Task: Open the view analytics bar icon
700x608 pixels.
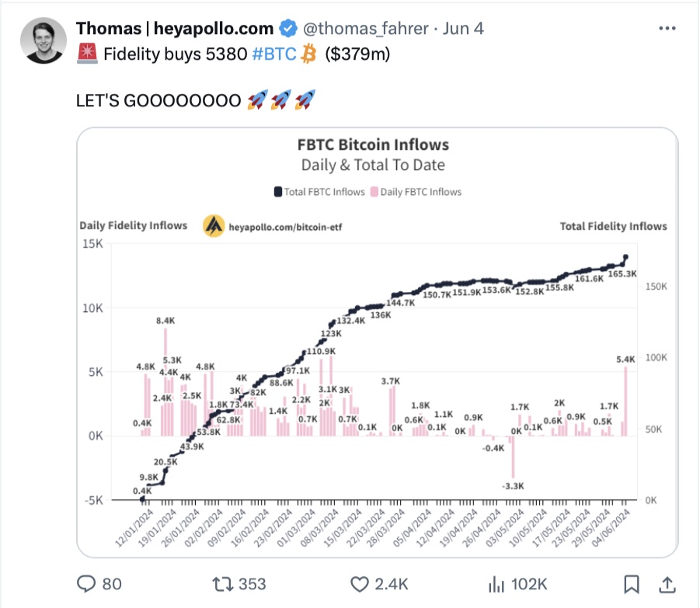Action: point(496,584)
